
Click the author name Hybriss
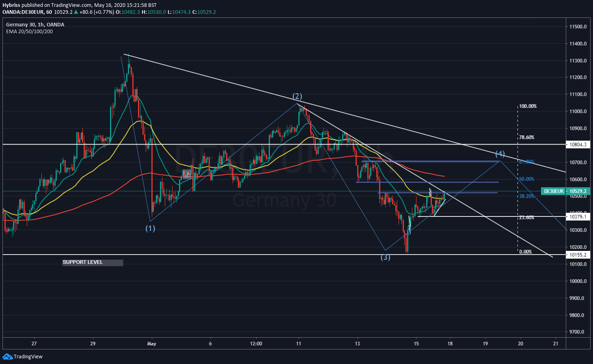11,5
